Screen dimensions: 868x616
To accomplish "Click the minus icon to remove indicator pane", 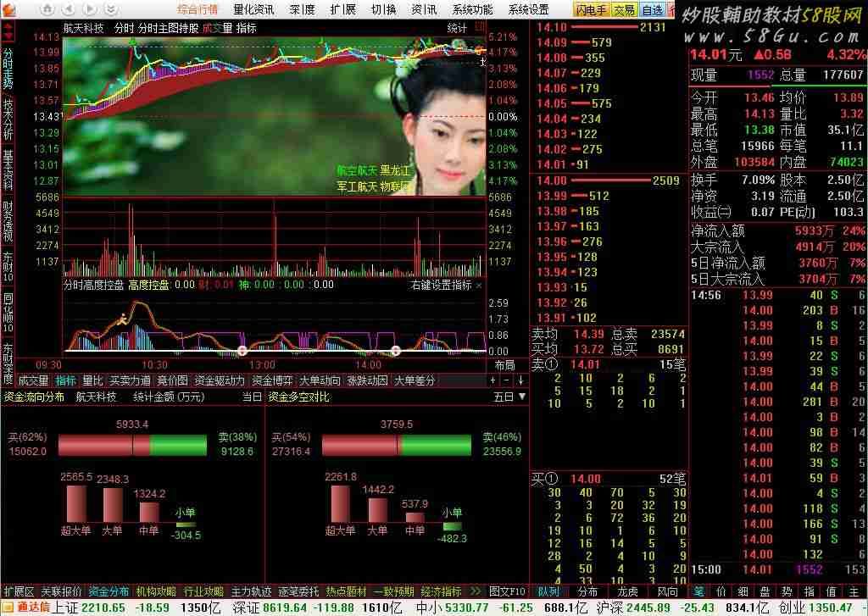I will pos(507,380).
